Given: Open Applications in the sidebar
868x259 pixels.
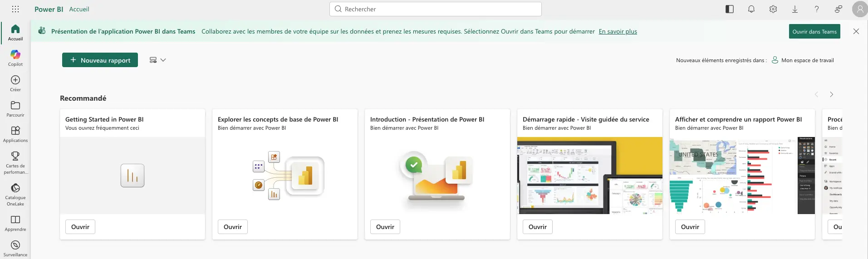Looking at the screenshot, I should [x=15, y=134].
